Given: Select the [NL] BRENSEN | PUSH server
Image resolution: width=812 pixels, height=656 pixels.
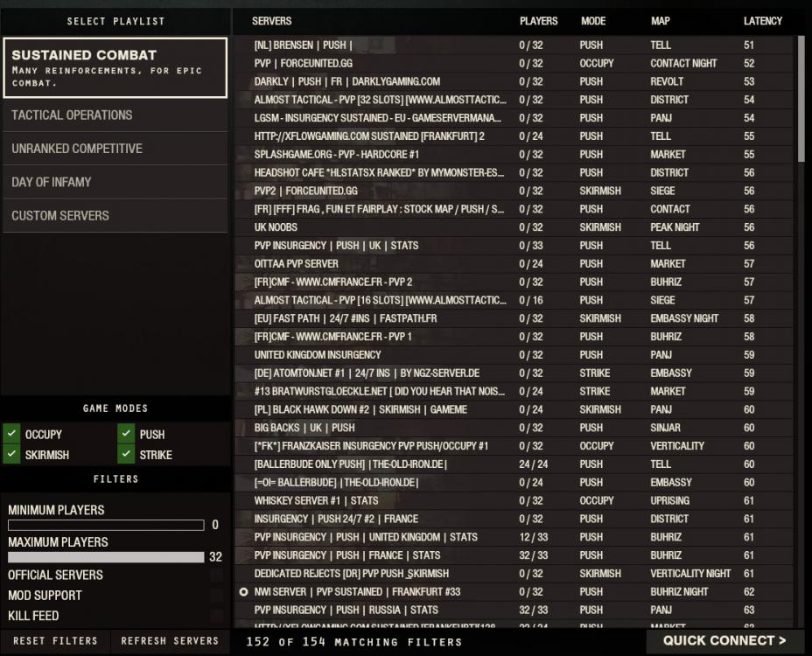Looking at the screenshot, I should coord(514,45).
